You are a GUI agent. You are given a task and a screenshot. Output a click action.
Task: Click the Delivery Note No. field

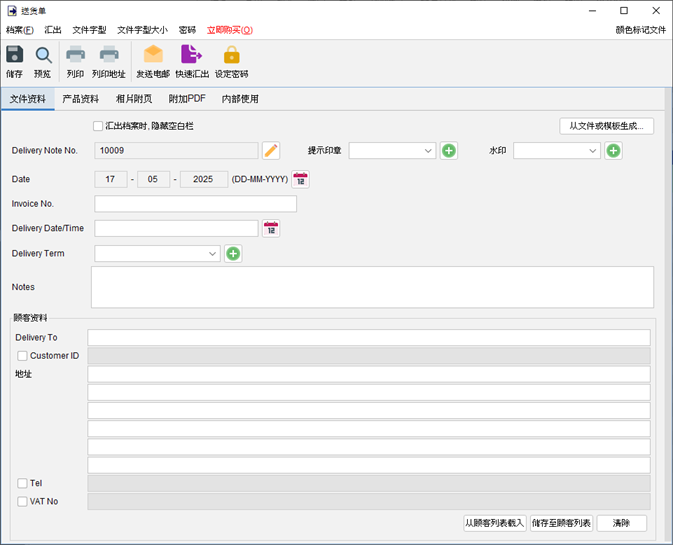coord(176,151)
